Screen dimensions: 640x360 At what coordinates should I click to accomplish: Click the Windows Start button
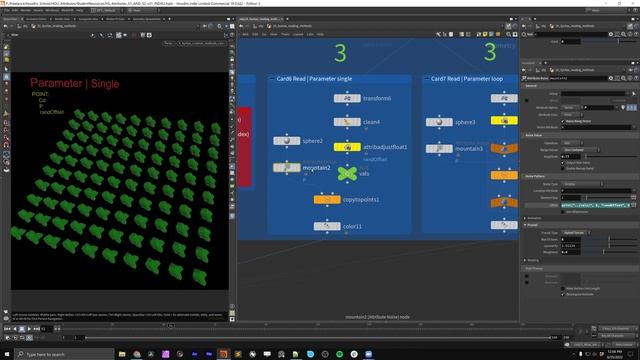(x=7, y=354)
